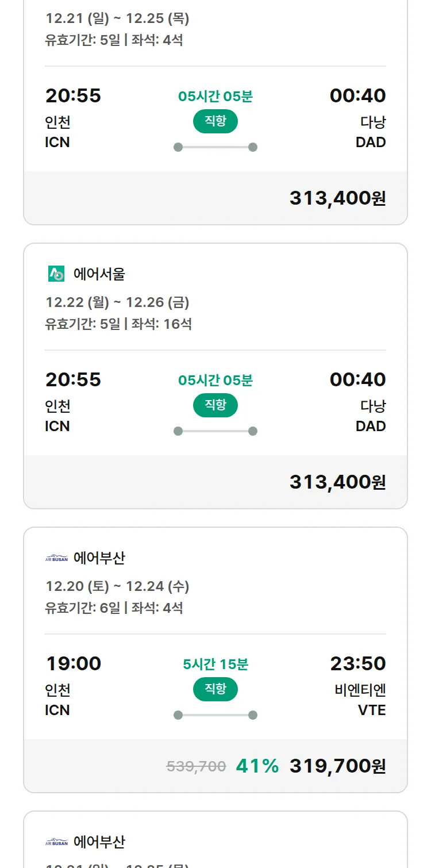Select the 12.21 (일) ~ 12.25 (목) date range

[x=117, y=18]
